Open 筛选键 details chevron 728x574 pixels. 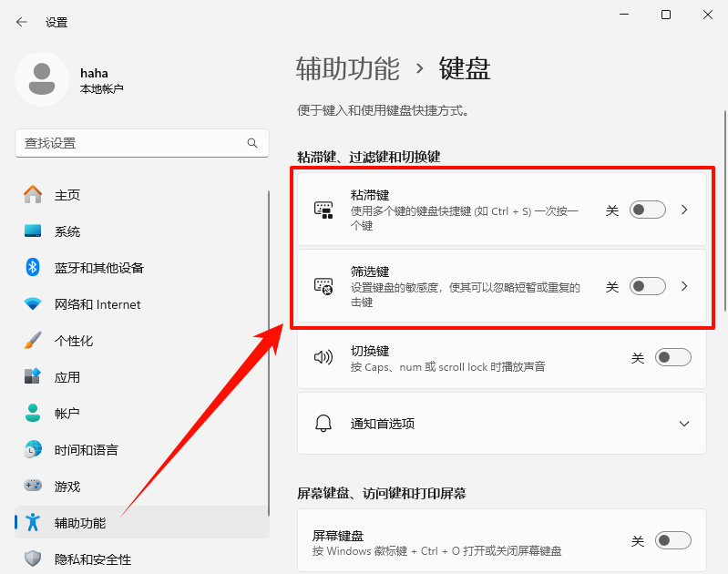click(684, 286)
